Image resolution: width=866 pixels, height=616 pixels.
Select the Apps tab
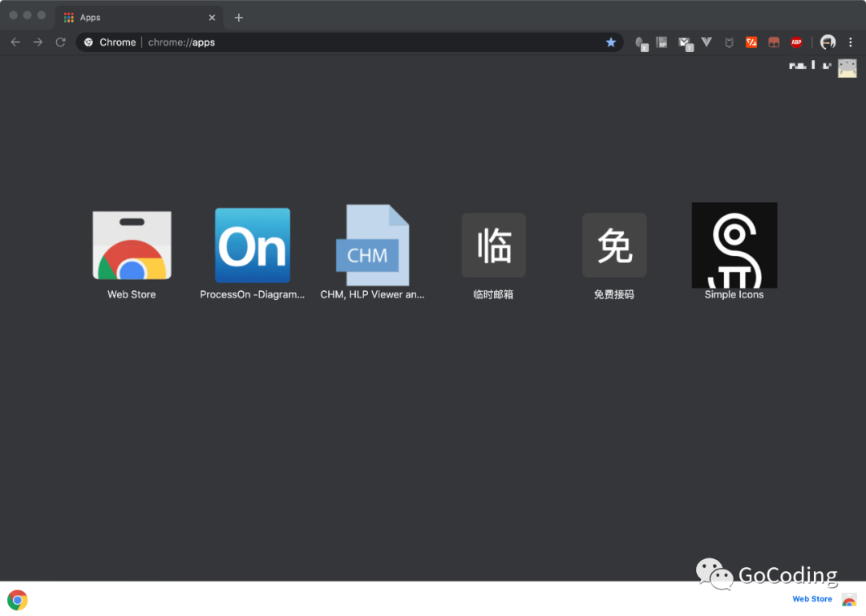tap(138, 17)
